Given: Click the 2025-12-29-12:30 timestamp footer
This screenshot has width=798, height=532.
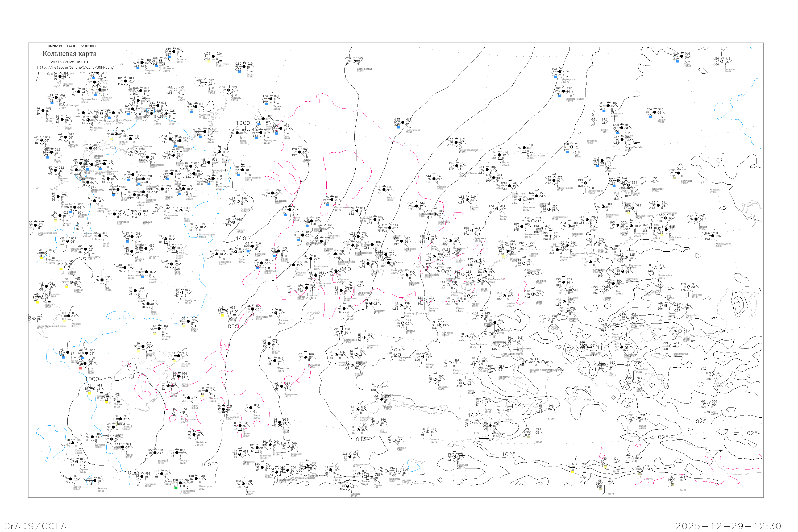Looking at the screenshot, I should 728,526.
